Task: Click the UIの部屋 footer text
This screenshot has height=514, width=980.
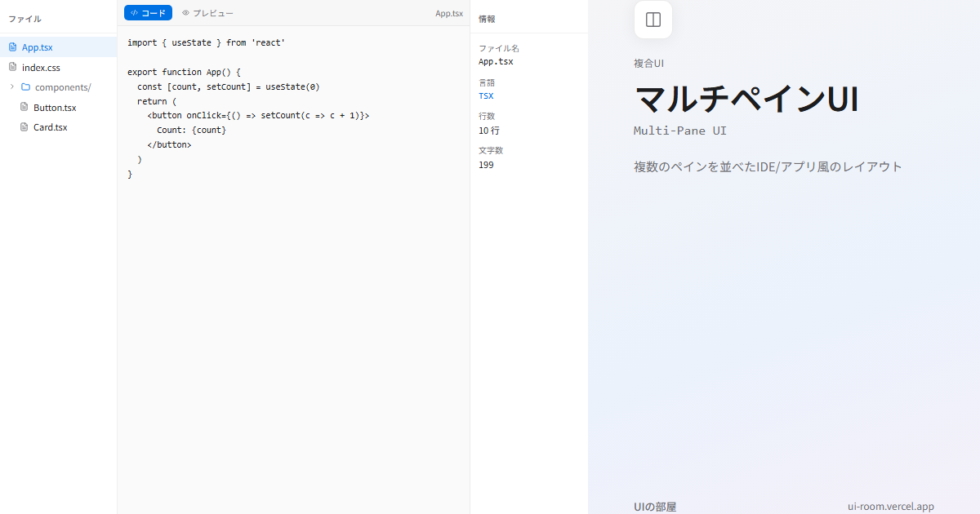Action: (655, 507)
